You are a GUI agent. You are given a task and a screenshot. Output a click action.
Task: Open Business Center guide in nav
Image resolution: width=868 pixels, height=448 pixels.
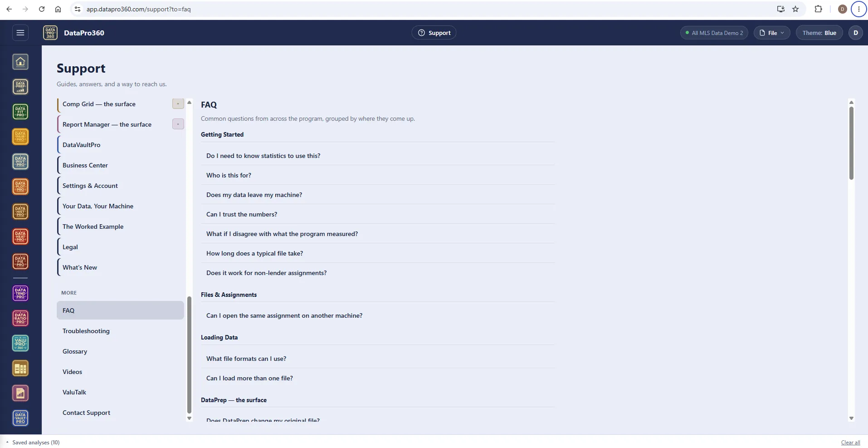click(120, 165)
